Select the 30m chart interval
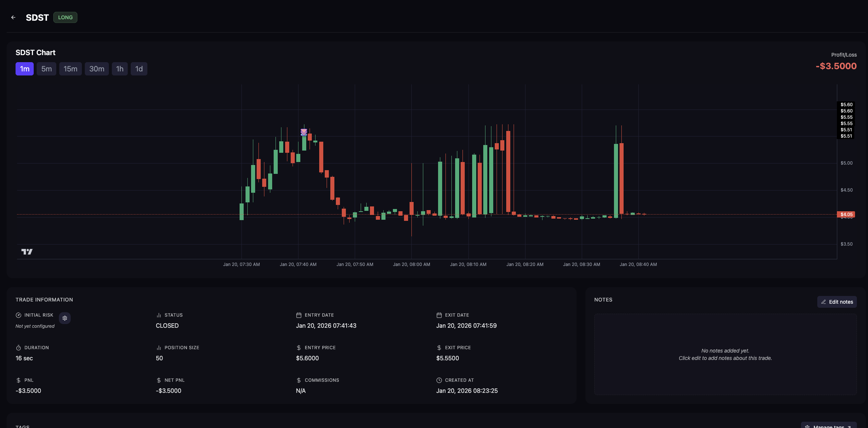This screenshot has height=428, width=868. coord(97,69)
